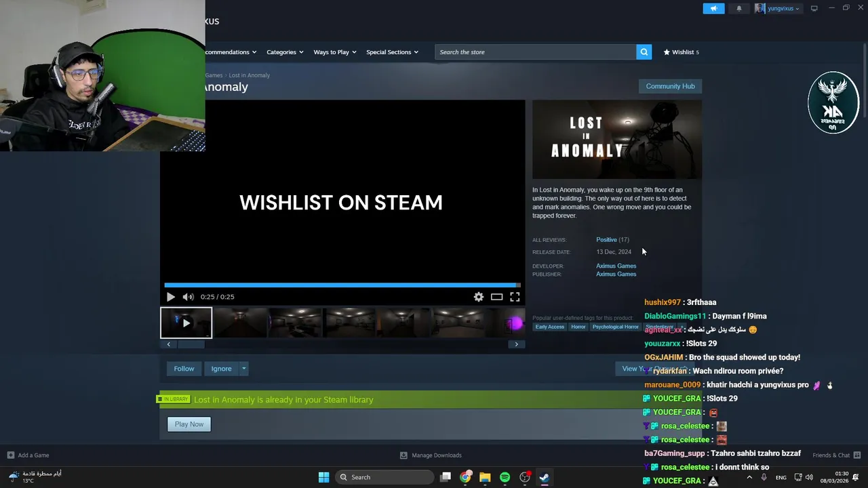Open developer Aximus Games link
The width and height of the screenshot is (868, 488).
(616, 266)
